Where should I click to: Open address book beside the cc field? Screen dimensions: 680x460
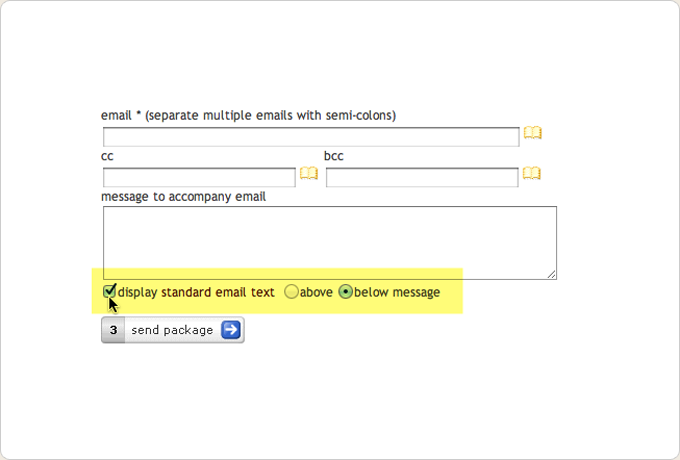coord(309,173)
